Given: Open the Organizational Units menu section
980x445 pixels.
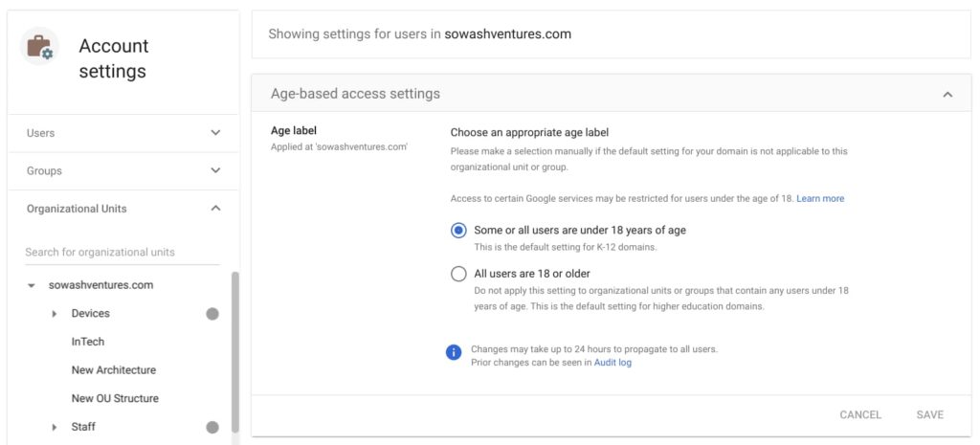Looking at the screenshot, I should [123, 208].
